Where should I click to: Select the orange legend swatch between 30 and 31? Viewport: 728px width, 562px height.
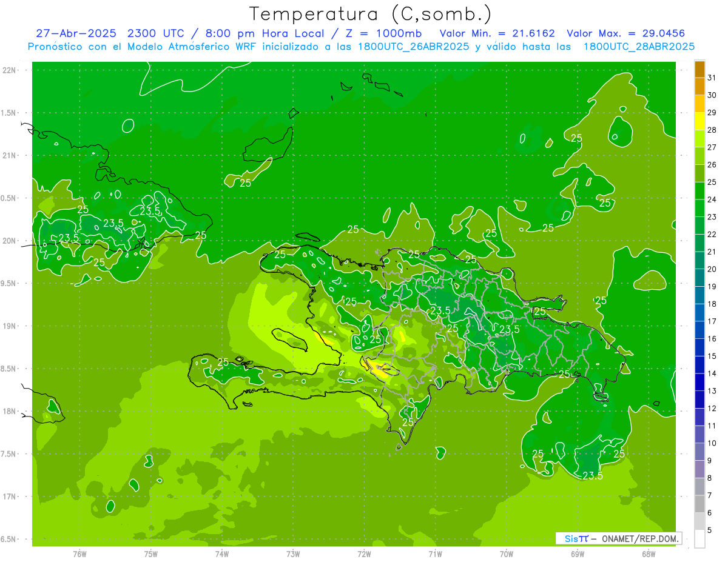pos(699,87)
